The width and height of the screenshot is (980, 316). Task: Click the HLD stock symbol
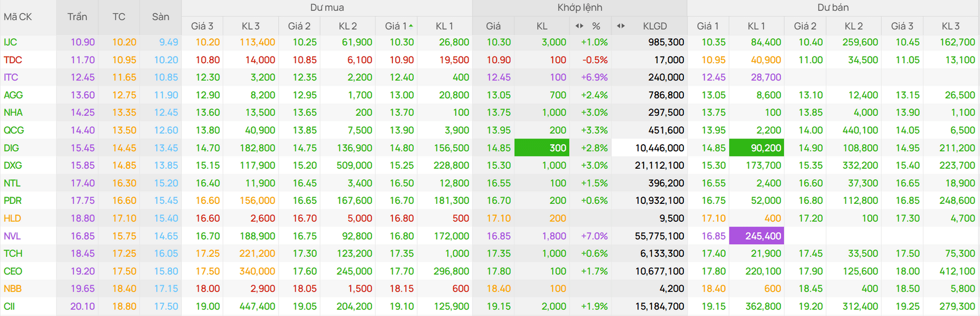[12, 218]
